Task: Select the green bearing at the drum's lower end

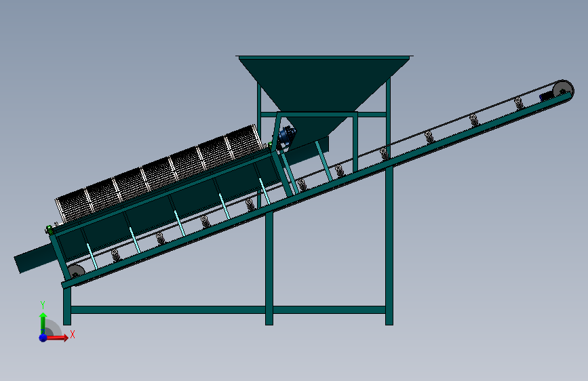Action: pyautogui.click(x=49, y=228)
